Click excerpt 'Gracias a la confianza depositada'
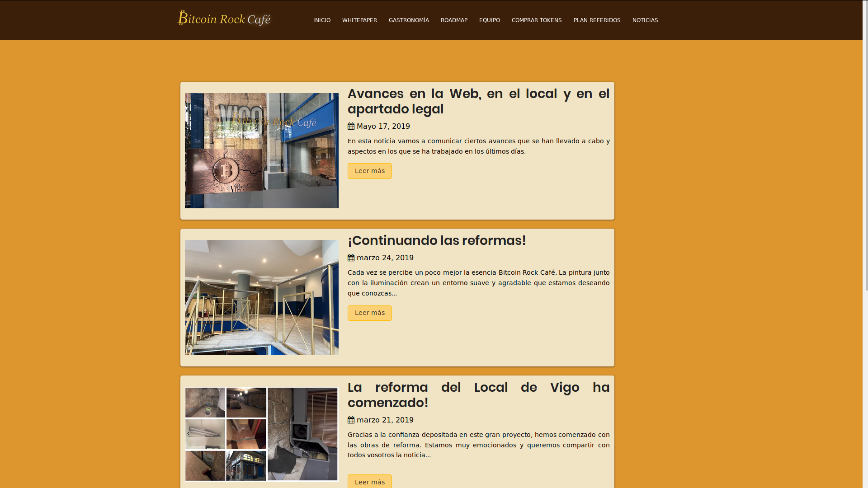This screenshot has width=868, height=488. click(478, 445)
